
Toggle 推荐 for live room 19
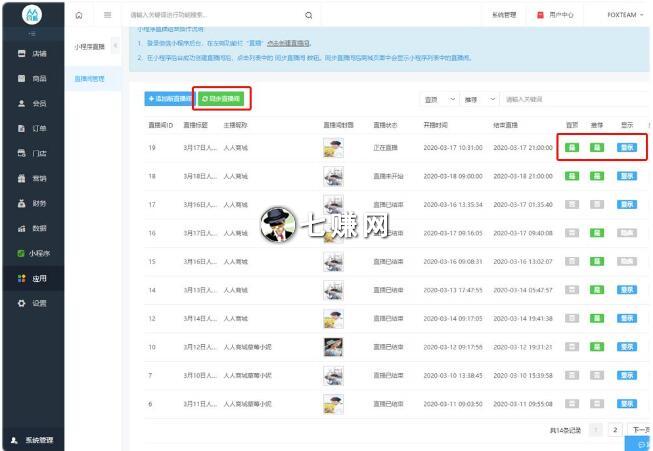point(597,147)
